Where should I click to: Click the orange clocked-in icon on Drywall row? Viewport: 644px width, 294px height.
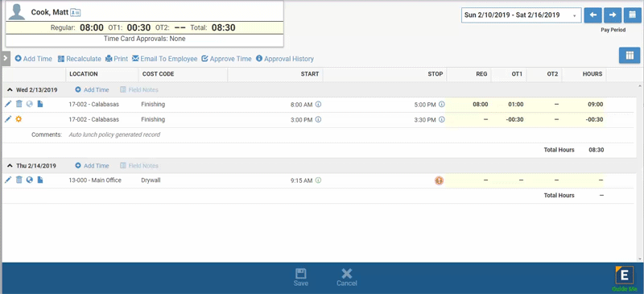[x=440, y=180]
